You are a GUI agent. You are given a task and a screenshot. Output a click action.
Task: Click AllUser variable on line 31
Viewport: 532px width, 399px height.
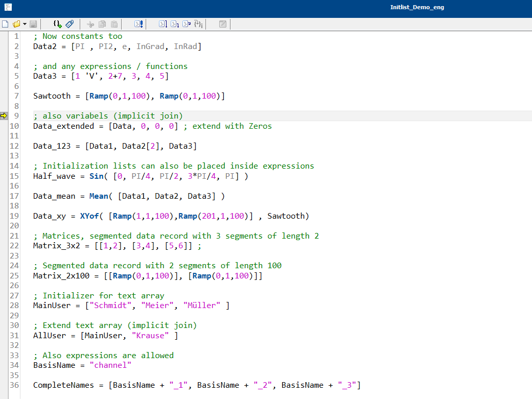50,336
